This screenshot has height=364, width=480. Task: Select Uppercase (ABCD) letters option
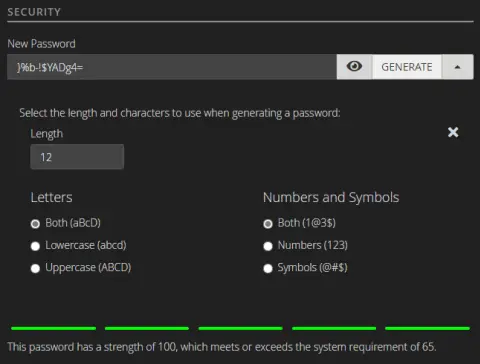pos(35,268)
